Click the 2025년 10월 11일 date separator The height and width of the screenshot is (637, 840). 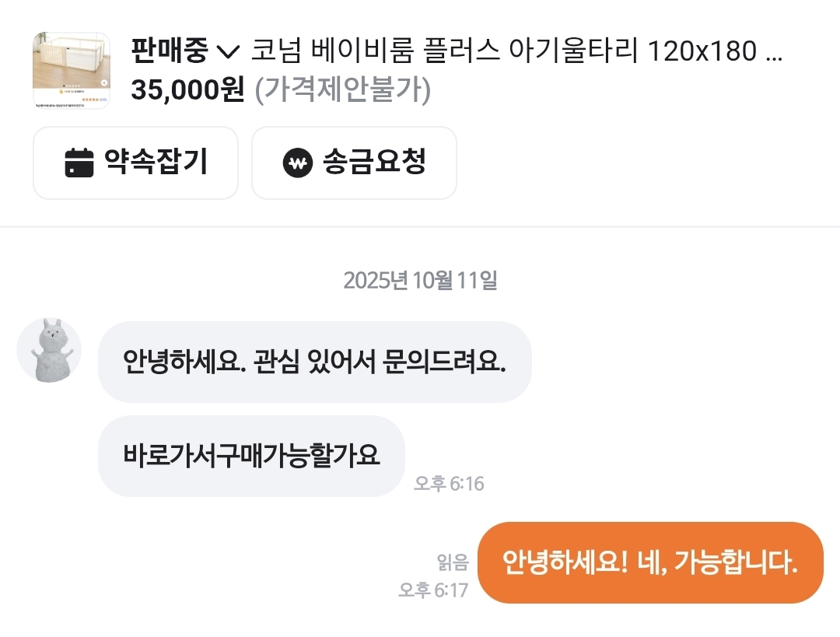click(420, 280)
